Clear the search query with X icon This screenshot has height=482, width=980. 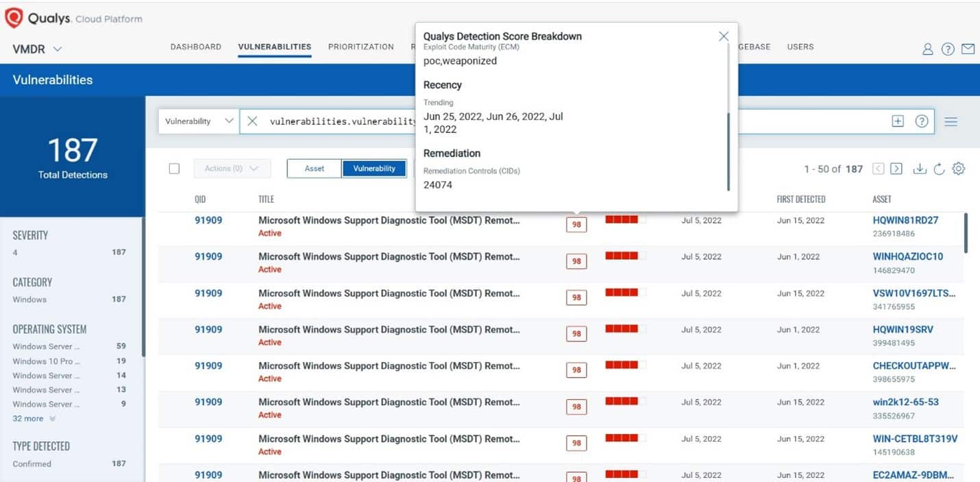pyautogui.click(x=252, y=121)
